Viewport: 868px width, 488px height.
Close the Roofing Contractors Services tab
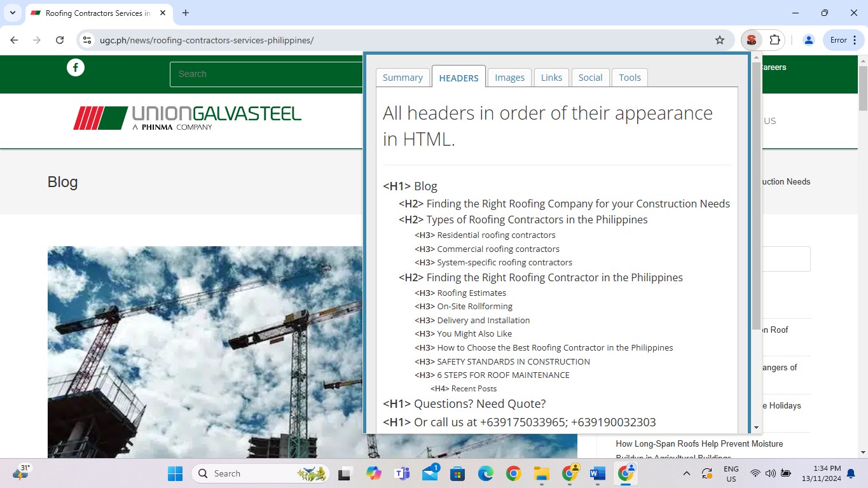pyautogui.click(x=163, y=13)
